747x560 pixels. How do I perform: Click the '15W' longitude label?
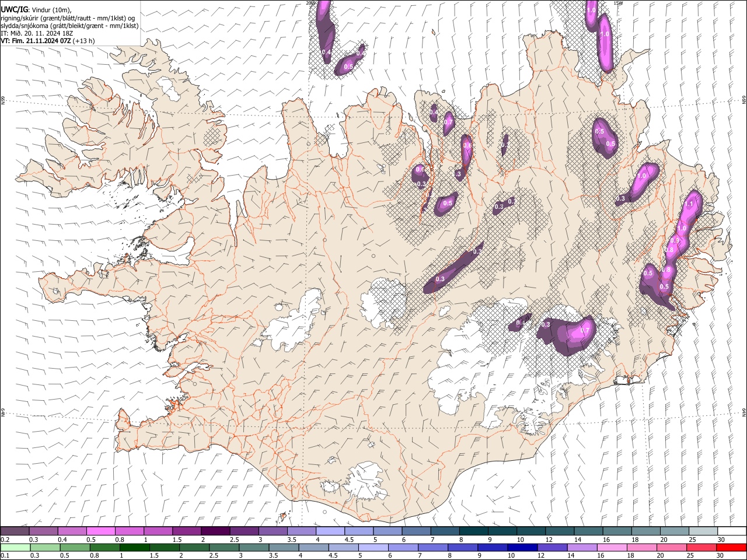tap(618, 3)
